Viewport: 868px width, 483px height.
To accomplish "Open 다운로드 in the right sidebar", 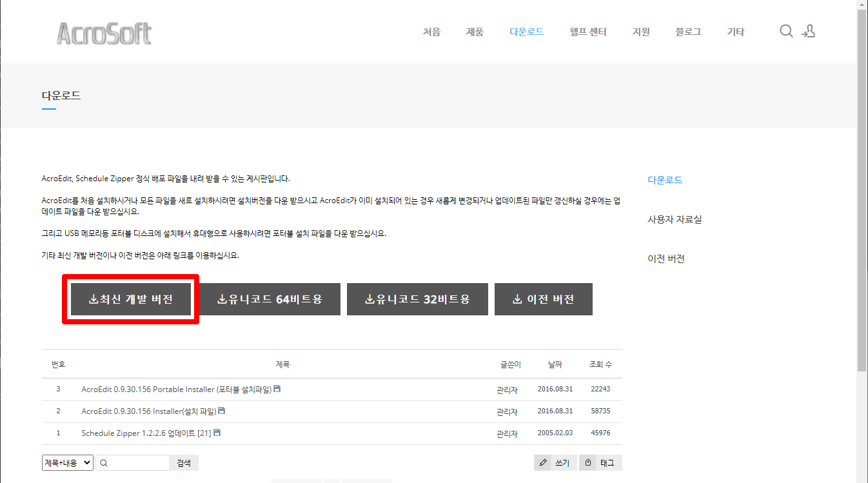I will 665,180.
